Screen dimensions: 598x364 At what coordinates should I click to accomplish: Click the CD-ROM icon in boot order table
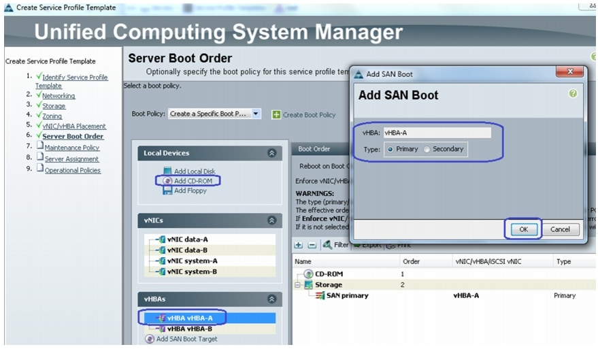click(308, 274)
